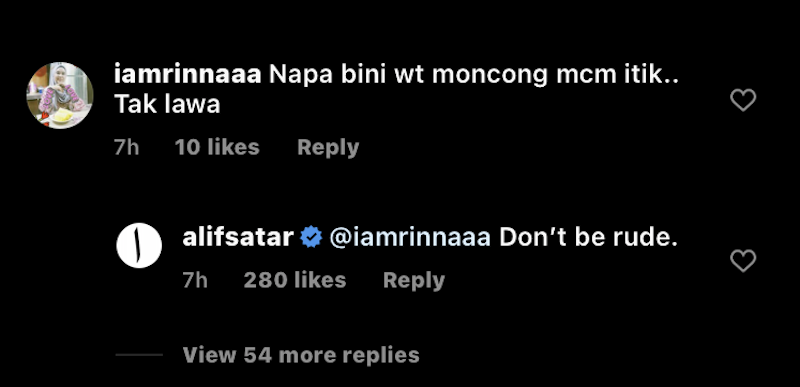Expand View 54 more replies
This screenshot has width=800, height=387.
click(301, 355)
